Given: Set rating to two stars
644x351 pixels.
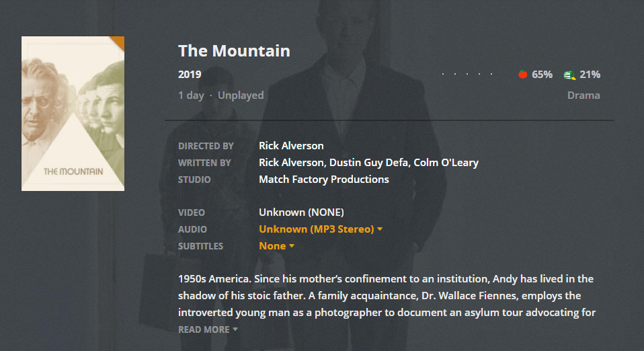Looking at the screenshot, I should [x=455, y=75].
